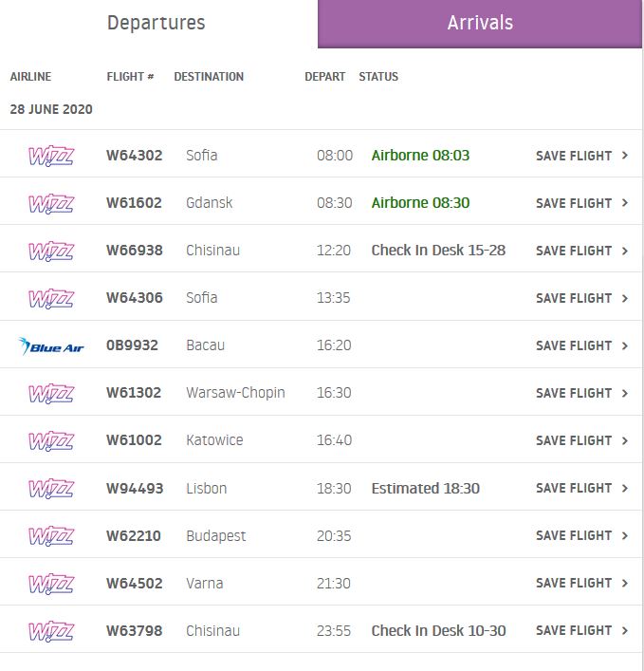Click the DEPART column header
644x671 pixels.
[x=324, y=77]
